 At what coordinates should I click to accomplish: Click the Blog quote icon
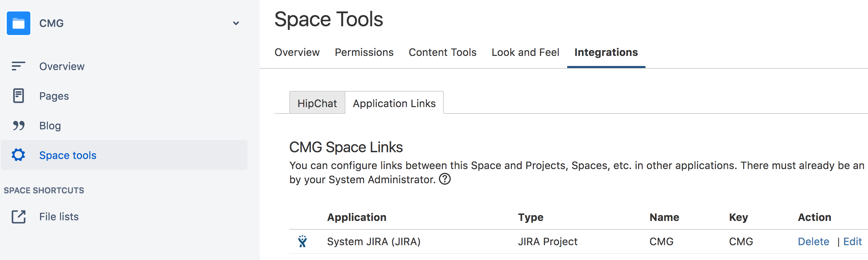coord(19,126)
